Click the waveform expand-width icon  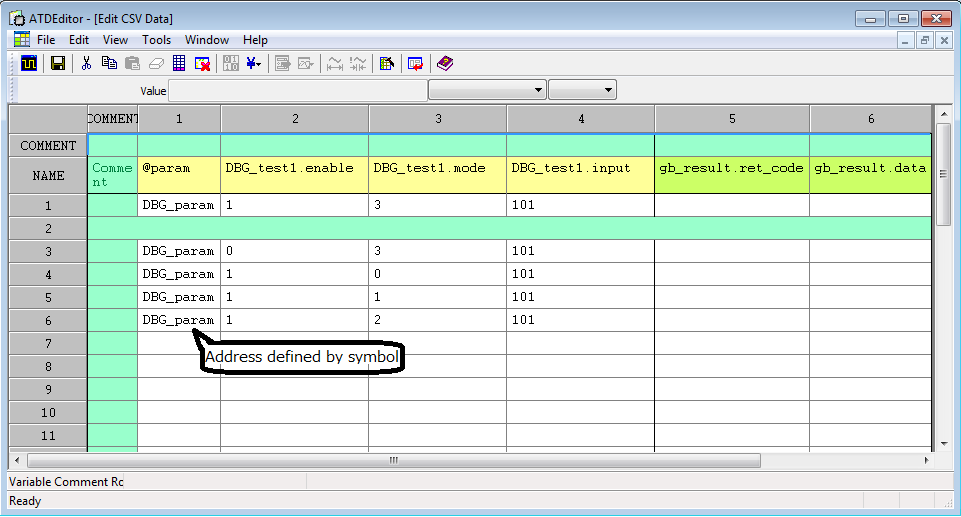point(335,63)
